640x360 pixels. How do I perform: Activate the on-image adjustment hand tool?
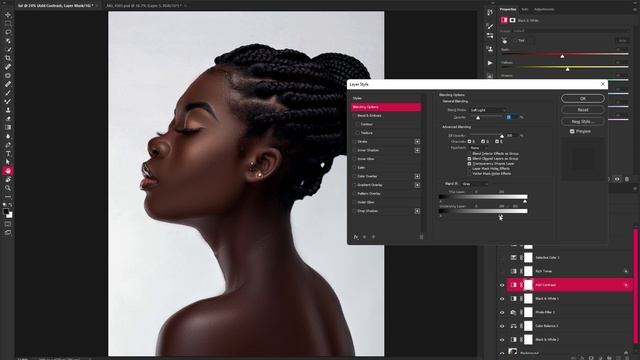pyautogui.click(x=504, y=41)
